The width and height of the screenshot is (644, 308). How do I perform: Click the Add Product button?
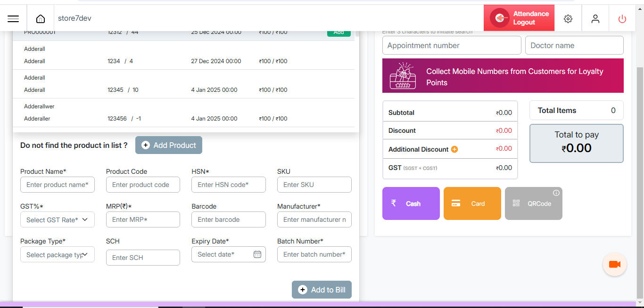[169, 145]
